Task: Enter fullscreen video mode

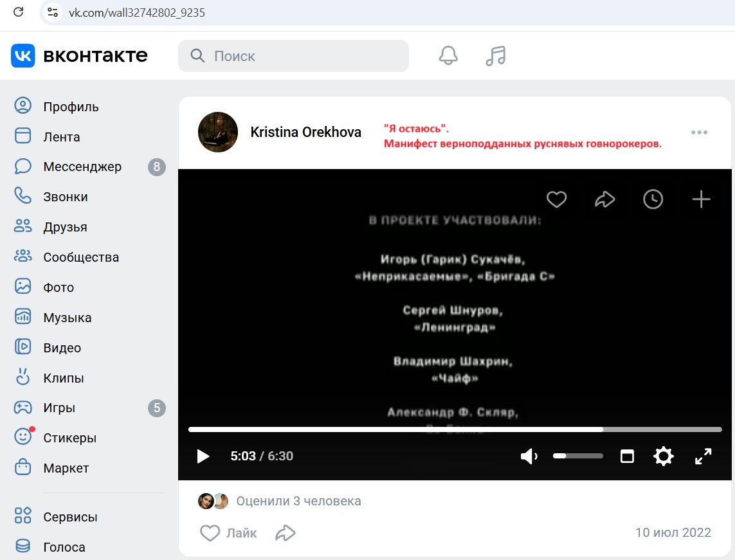Action: pos(703,456)
